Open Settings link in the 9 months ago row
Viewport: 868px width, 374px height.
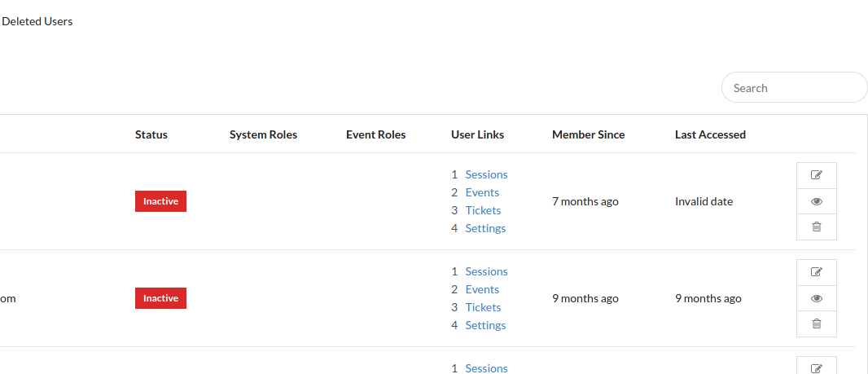pyautogui.click(x=485, y=325)
